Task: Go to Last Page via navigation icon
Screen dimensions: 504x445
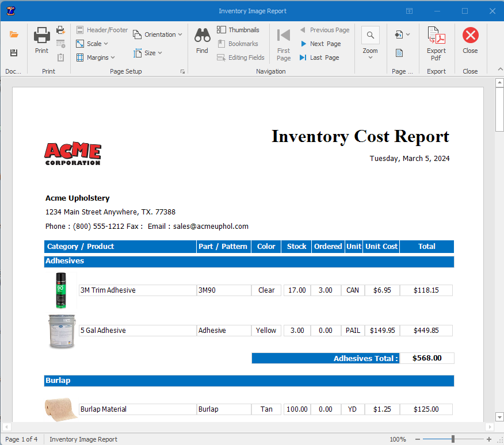Action: [303, 57]
